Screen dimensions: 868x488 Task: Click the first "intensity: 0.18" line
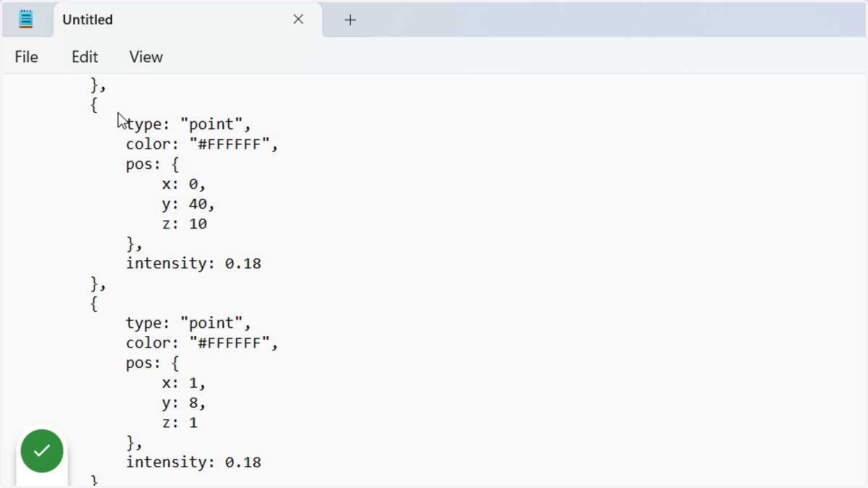pos(193,264)
